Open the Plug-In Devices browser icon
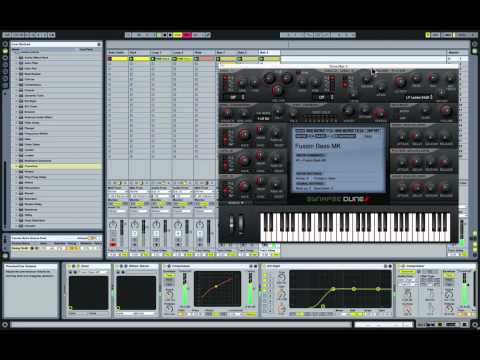This screenshot has width=480, height=360. pyautogui.click(x=5, y=58)
